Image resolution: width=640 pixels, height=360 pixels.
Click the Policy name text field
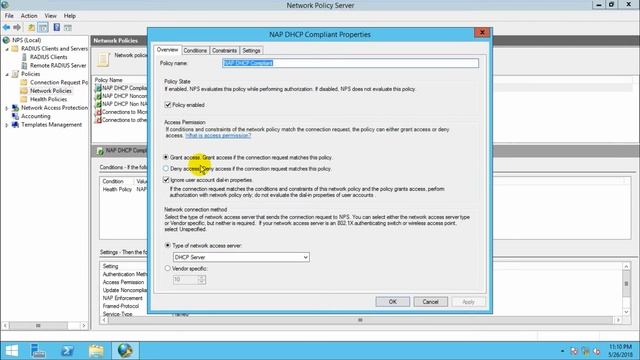click(x=350, y=63)
